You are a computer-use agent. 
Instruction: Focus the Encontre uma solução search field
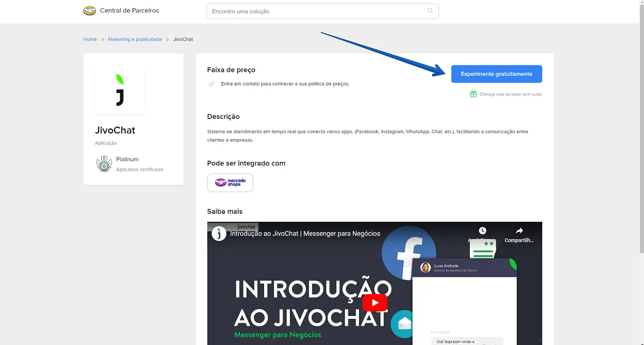pyautogui.click(x=323, y=11)
